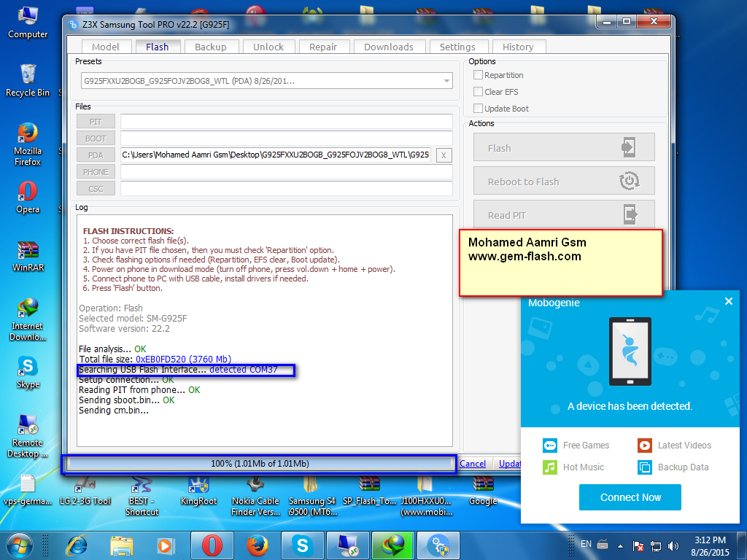Switch to Firefox in the taskbar
The image size is (747, 560).
[258, 545]
